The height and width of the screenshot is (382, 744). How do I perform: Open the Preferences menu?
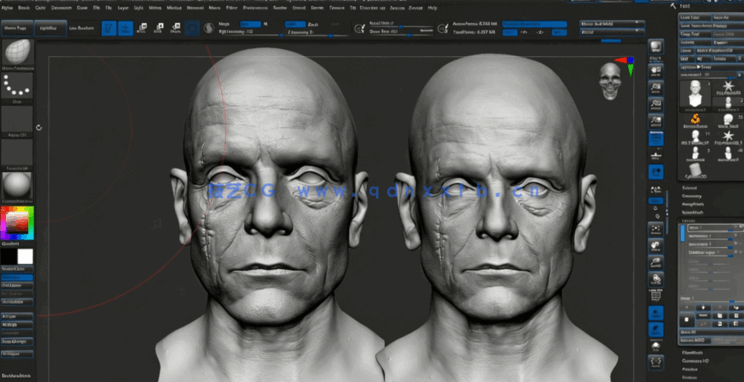coord(255,8)
